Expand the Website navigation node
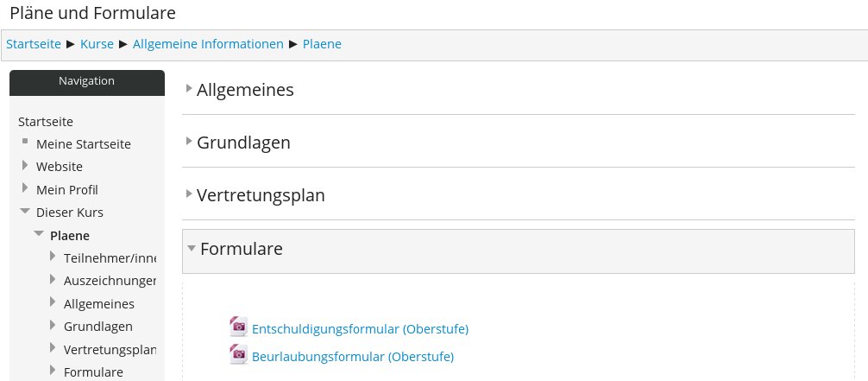Screen dimensions: 868x381 pyautogui.click(x=25, y=166)
